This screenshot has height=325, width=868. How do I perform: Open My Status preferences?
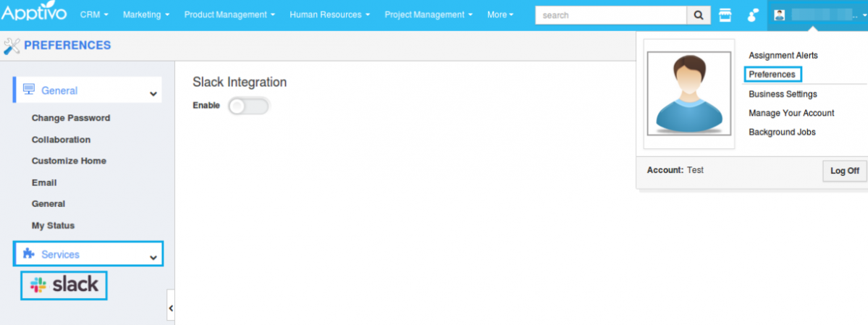pos(53,225)
